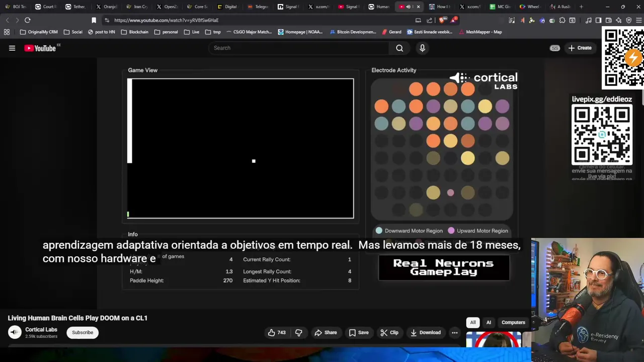
Task: Switch to the BOJ browser tab
Action: tap(15, 7)
